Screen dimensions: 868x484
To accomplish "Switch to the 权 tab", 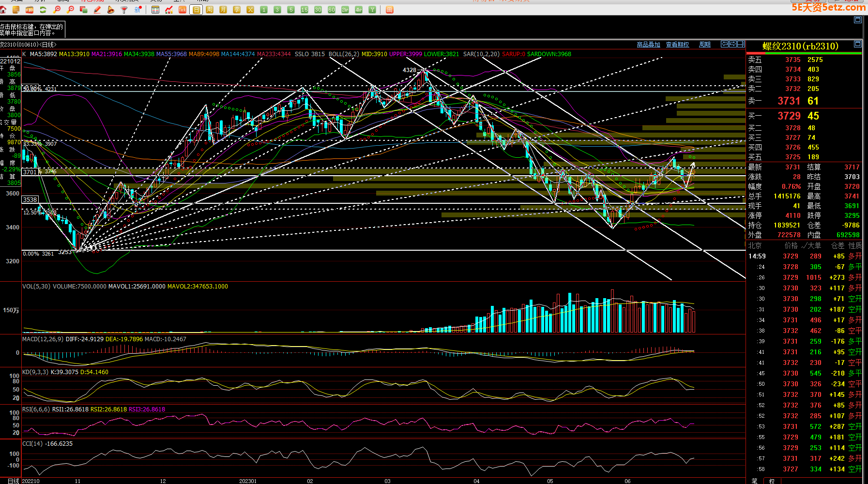I will (772, 481).
